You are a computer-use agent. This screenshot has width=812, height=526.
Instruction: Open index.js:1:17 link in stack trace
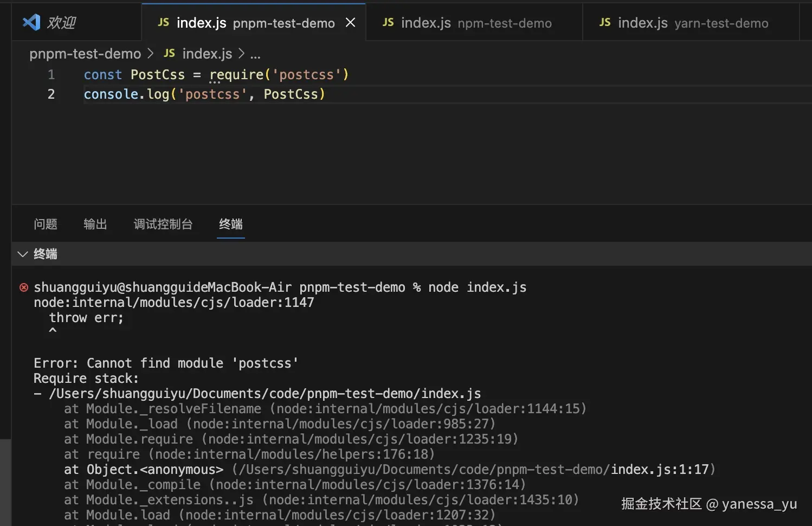(x=660, y=470)
